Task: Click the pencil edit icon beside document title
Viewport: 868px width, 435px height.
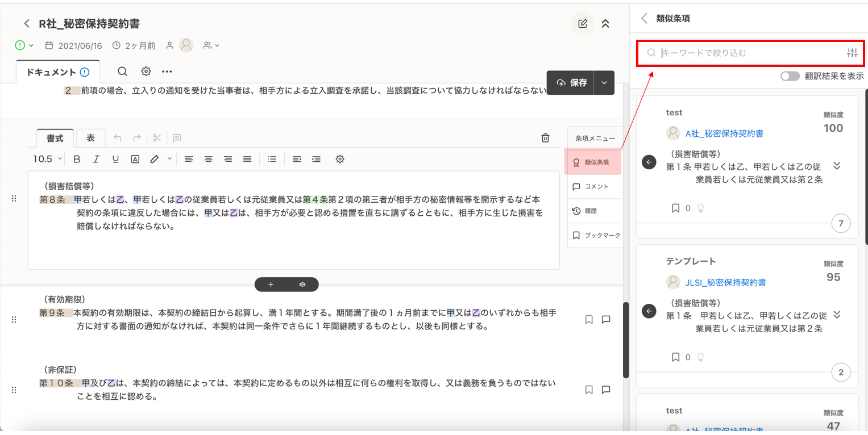Action: click(x=583, y=24)
